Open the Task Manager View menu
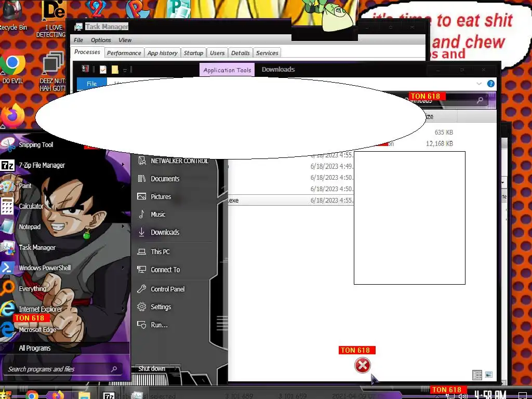The image size is (532, 399). (125, 40)
